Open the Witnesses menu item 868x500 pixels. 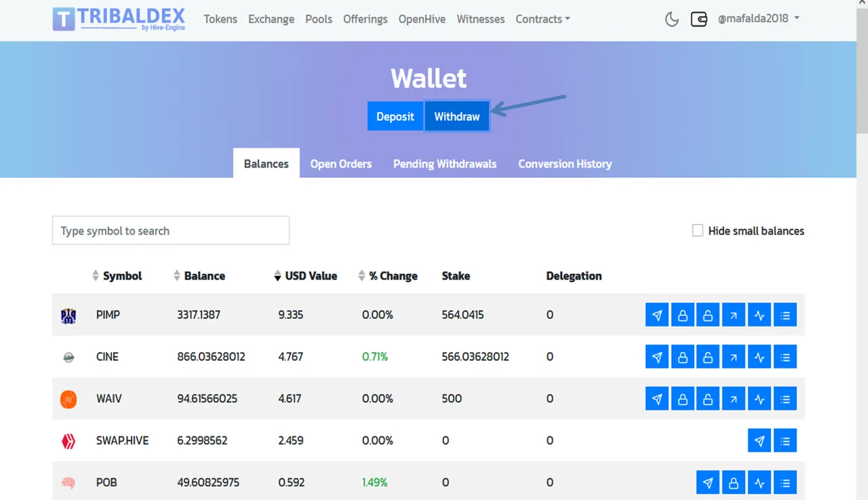(481, 19)
